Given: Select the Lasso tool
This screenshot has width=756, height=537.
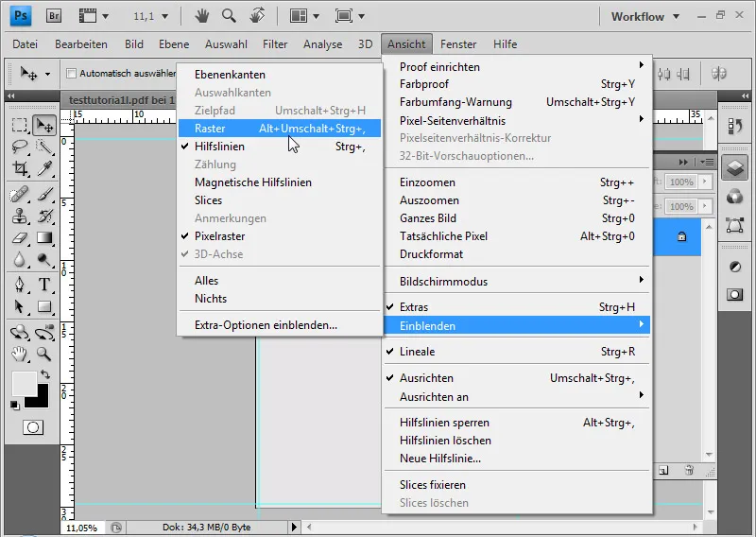Looking at the screenshot, I should (x=19, y=147).
